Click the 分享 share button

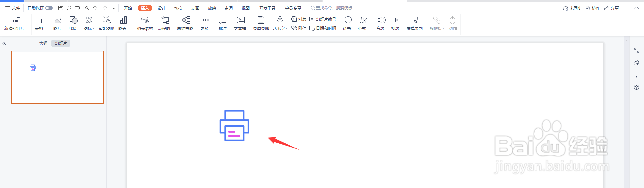pyautogui.click(x=611, y=8)
